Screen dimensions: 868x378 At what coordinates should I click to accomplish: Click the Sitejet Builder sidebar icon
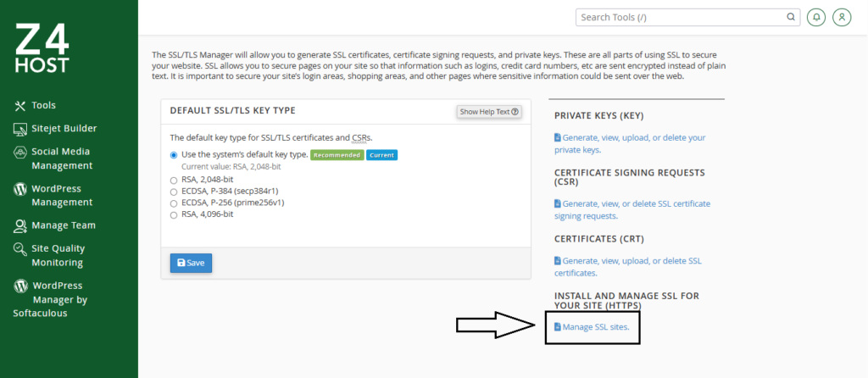[x=20, y=129]
